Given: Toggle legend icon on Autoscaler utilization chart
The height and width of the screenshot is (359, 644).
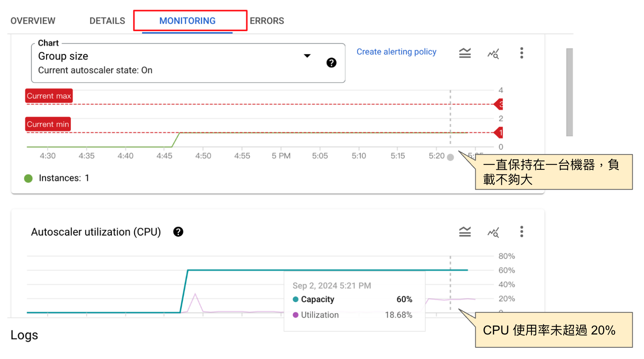Looking at the screenshot, I should click(x=465, y=232).
